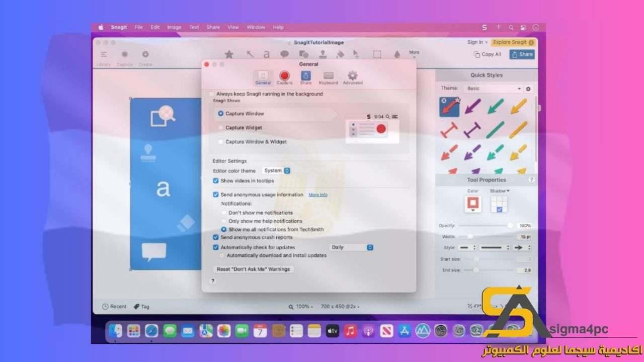The width and height of the screenshot is (644, 362).
Task: Select the Favorites star tool
Action: [x=229, y=54]
